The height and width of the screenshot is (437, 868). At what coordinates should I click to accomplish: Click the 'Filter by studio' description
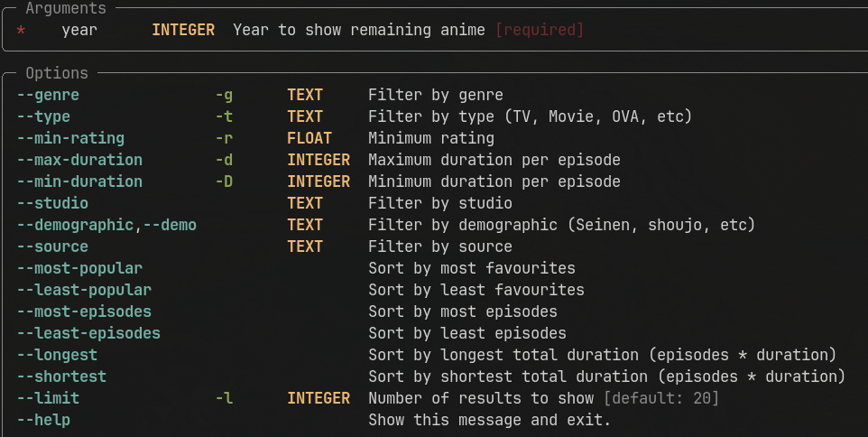click(440, 203)
